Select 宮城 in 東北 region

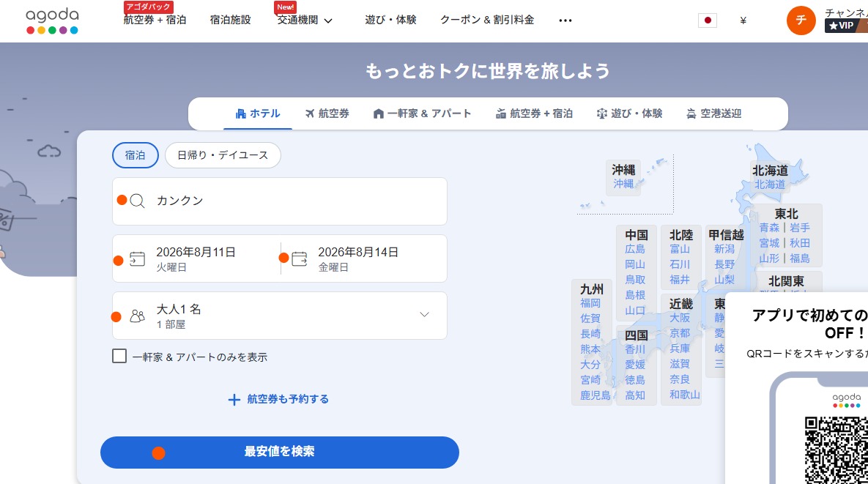(x=769, y=243)
